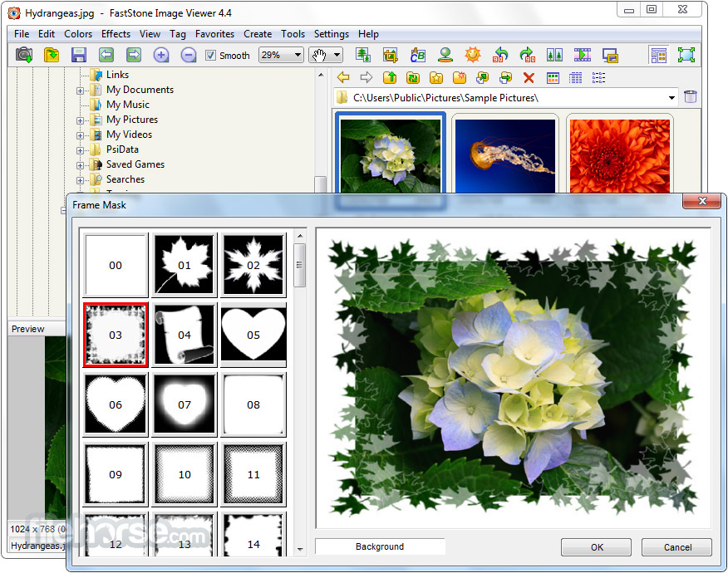Refresh the folder with the green arrows icon

[x=413, y=77]
